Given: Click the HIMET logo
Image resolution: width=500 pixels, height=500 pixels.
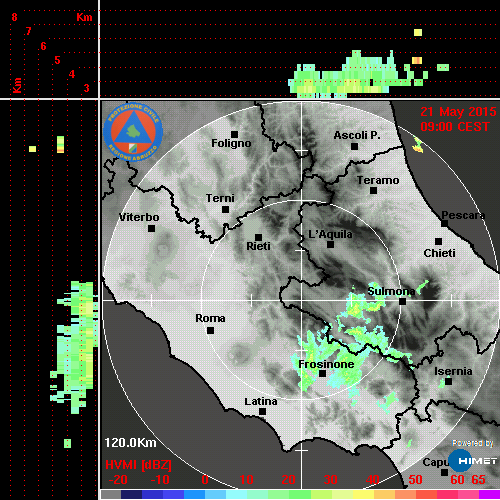Looking at the screenshot, I should point(473,461).
